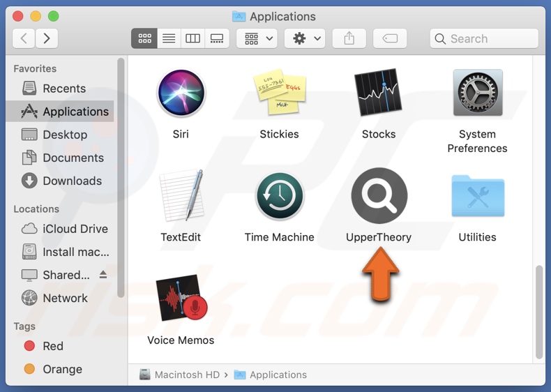Viewport: 551px width, 392px height.
Task: Switch to gallery view
Action: 217,38
